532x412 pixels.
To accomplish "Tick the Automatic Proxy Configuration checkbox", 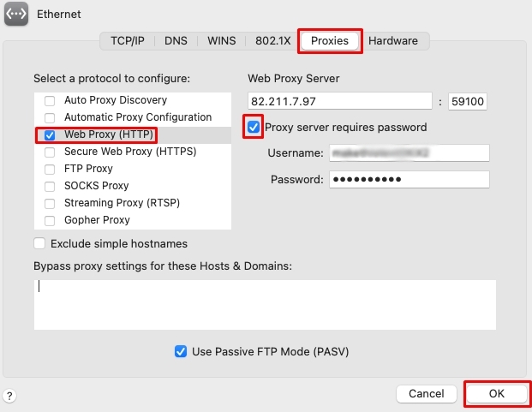I will coord(50,117).
